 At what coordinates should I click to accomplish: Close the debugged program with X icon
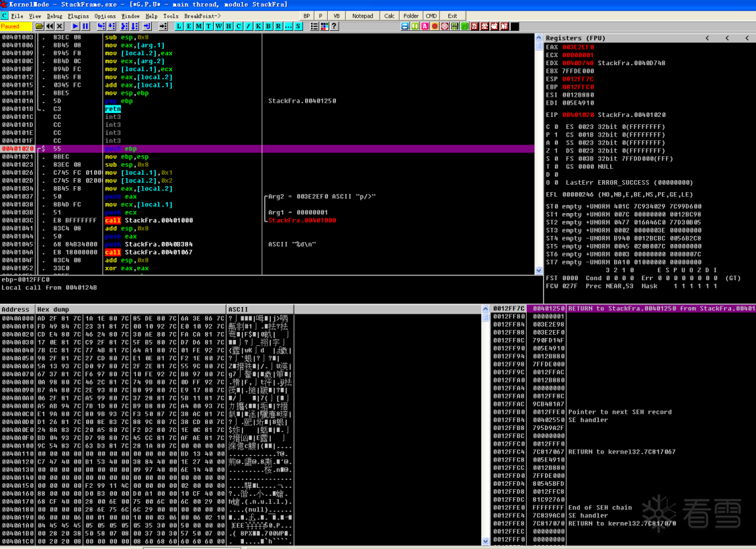coord(60,26)
